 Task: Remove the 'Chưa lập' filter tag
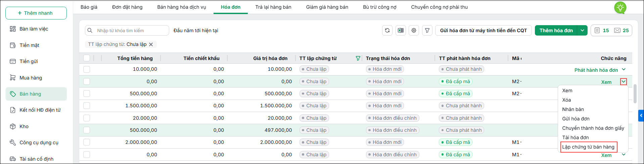pos(151,44)
